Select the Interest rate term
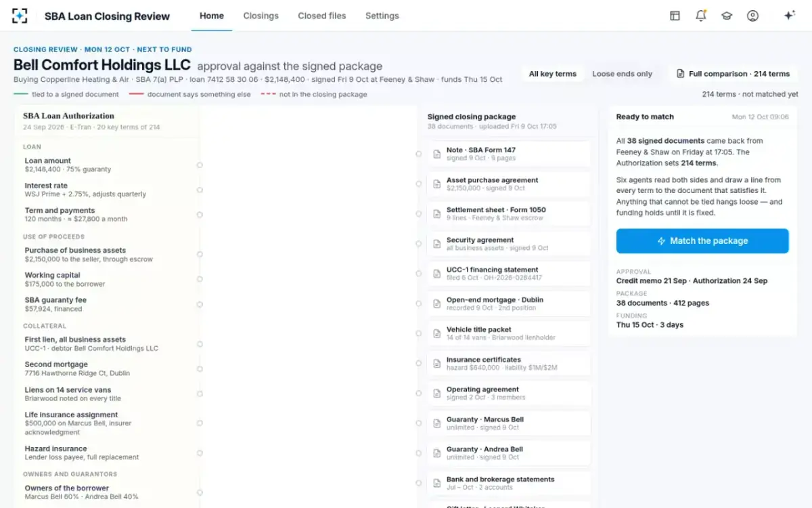 pyautogui.click(x=108, y=190)
